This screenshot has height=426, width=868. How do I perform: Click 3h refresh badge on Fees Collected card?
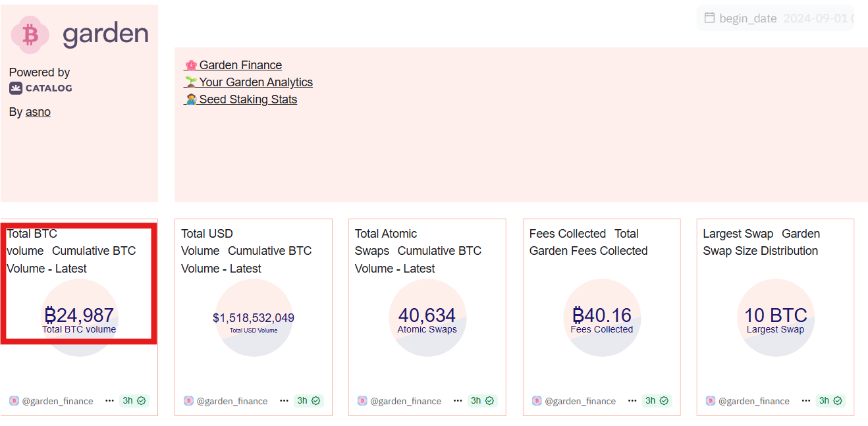click(x=657, y=400)
